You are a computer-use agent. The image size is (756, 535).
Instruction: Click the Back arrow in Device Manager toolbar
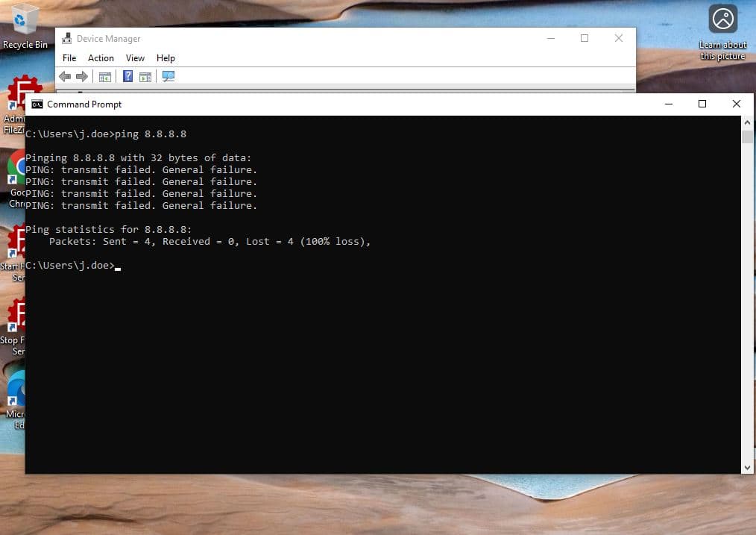point(65,77)
